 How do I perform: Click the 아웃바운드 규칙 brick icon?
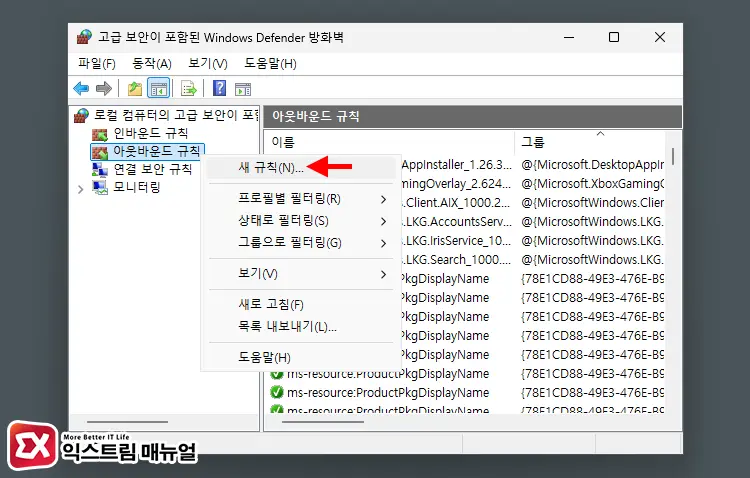click(x=99, y=152)
